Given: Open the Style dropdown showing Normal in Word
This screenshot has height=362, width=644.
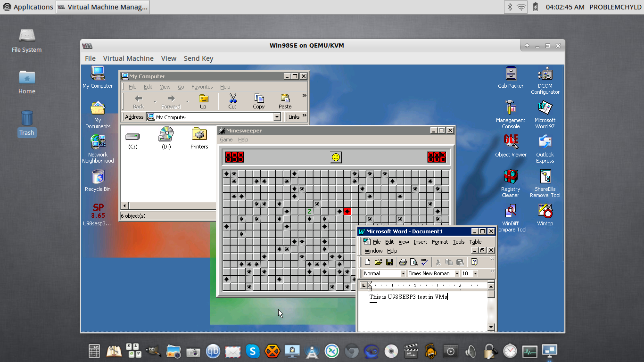Looking at the screenshot, I should coord(403,273).
